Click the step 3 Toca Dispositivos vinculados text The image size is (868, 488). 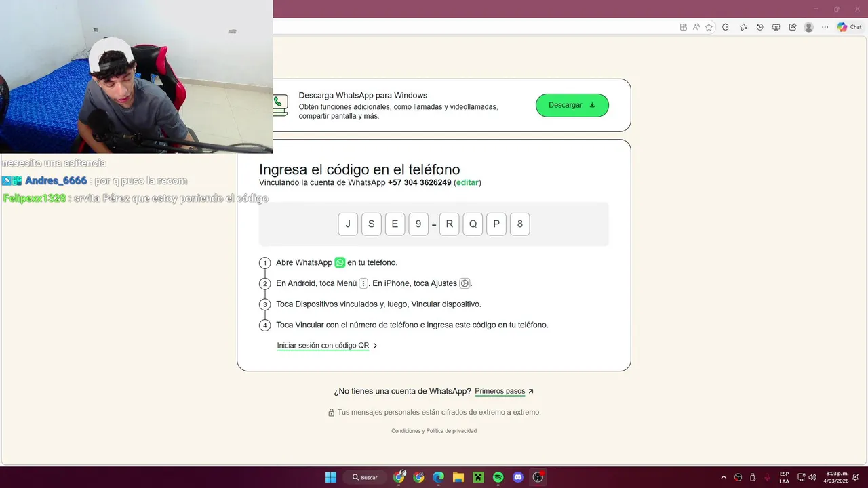point(378,304)
